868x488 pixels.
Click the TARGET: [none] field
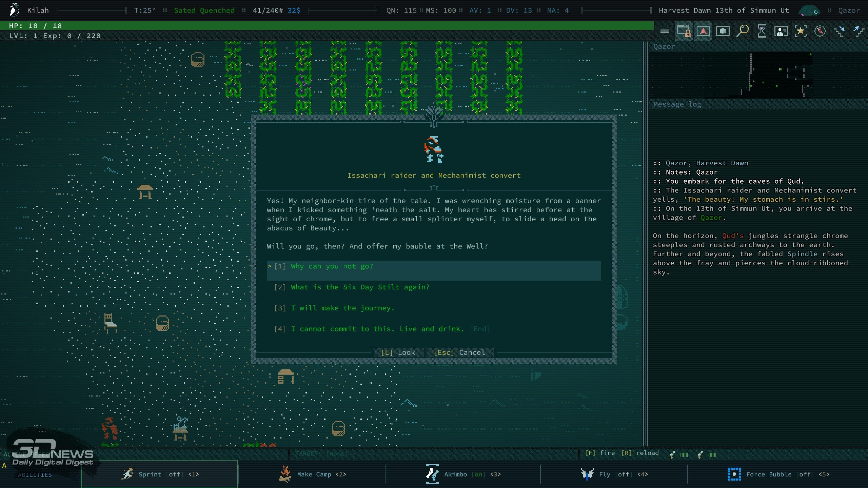point(321,453)
